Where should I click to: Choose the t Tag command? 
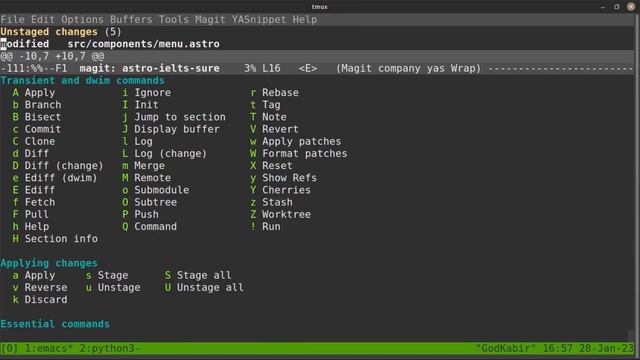pyautogui.click(x=265, y=105)
